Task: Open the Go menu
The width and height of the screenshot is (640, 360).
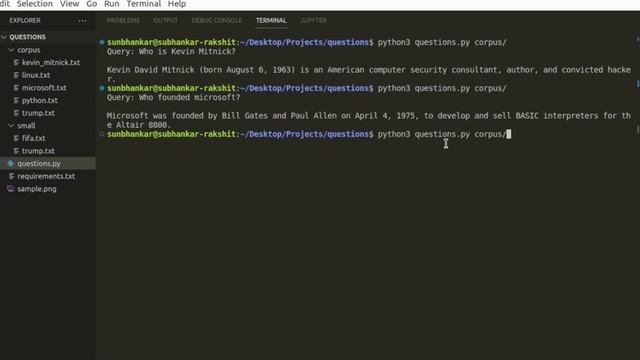Action: tap(91, 4)
